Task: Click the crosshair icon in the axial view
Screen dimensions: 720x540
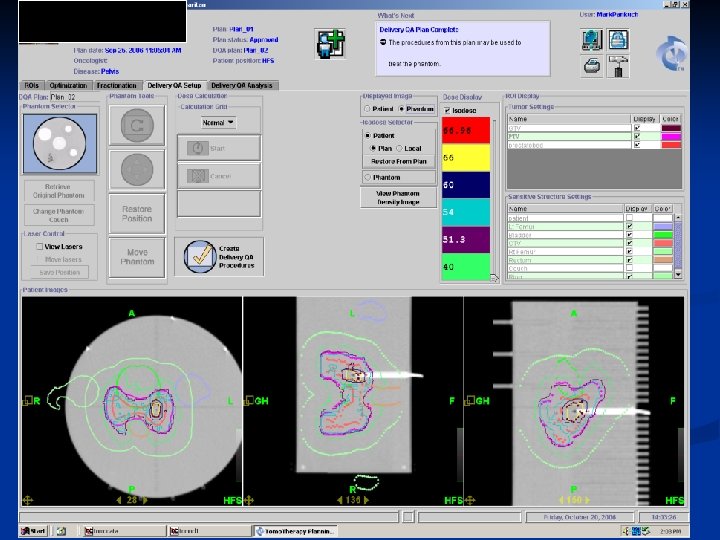Action: 28,500
